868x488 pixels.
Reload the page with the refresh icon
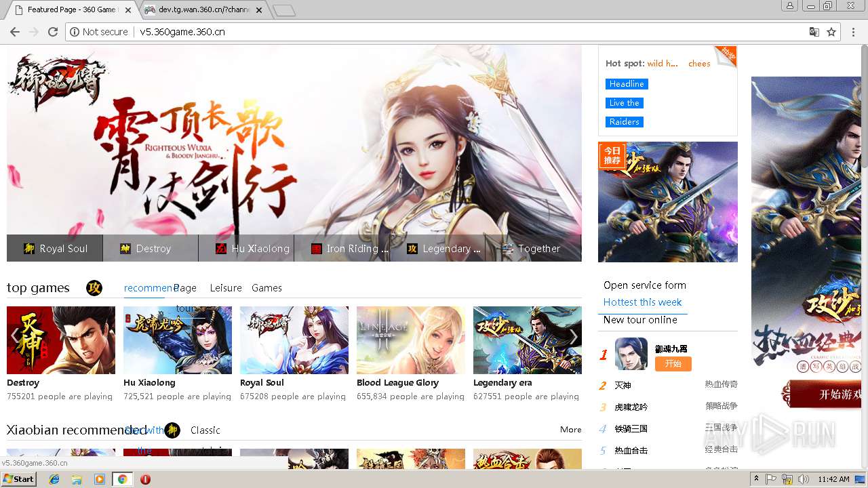coord(53,32)
